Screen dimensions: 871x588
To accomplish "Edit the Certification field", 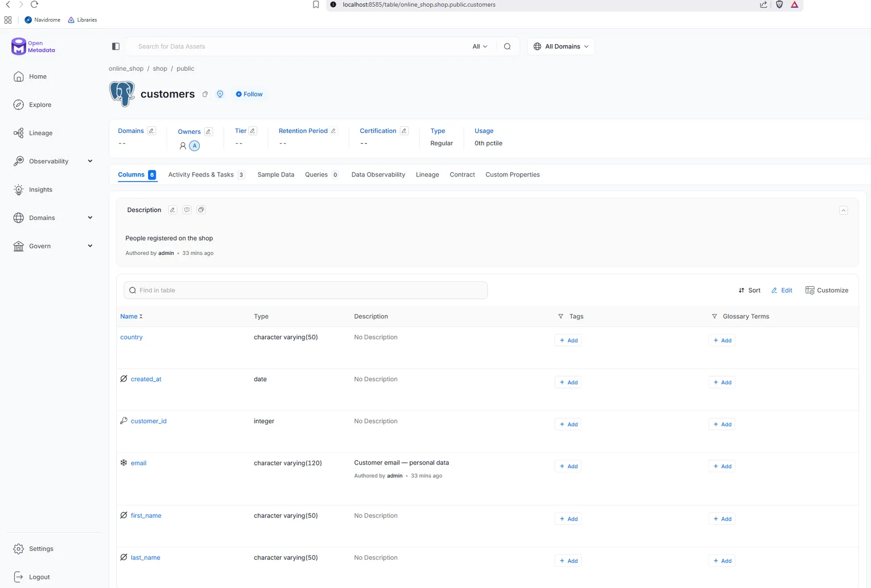I will coord(404,131).
